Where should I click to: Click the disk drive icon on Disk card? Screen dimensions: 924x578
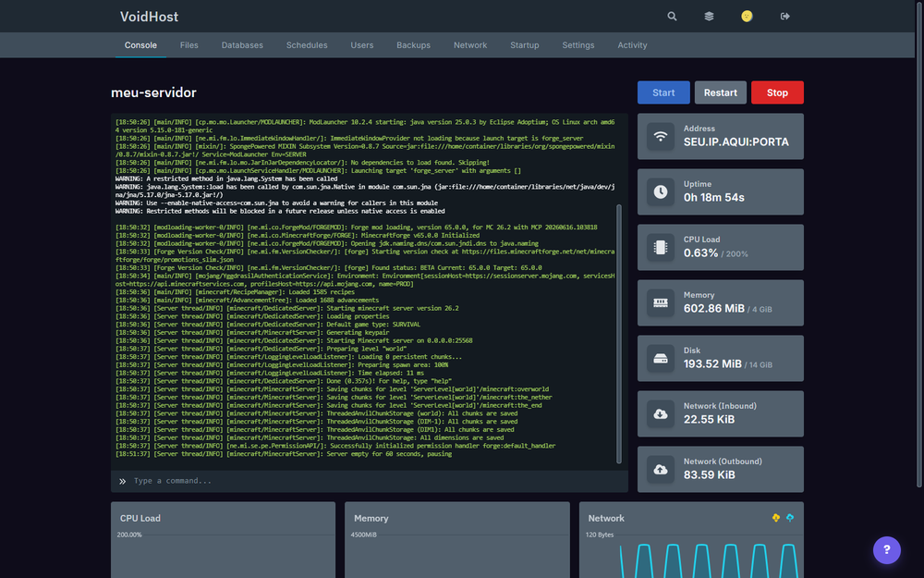click(661, 359)
